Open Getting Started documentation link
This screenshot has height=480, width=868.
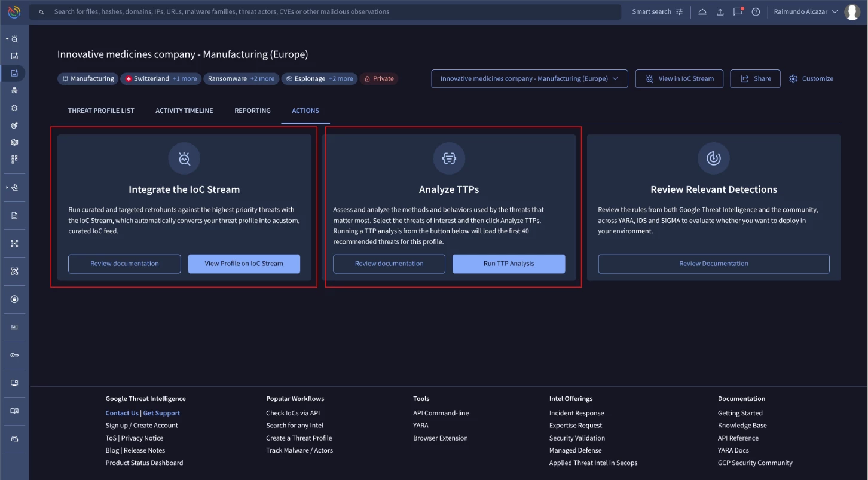coord(740,413)
